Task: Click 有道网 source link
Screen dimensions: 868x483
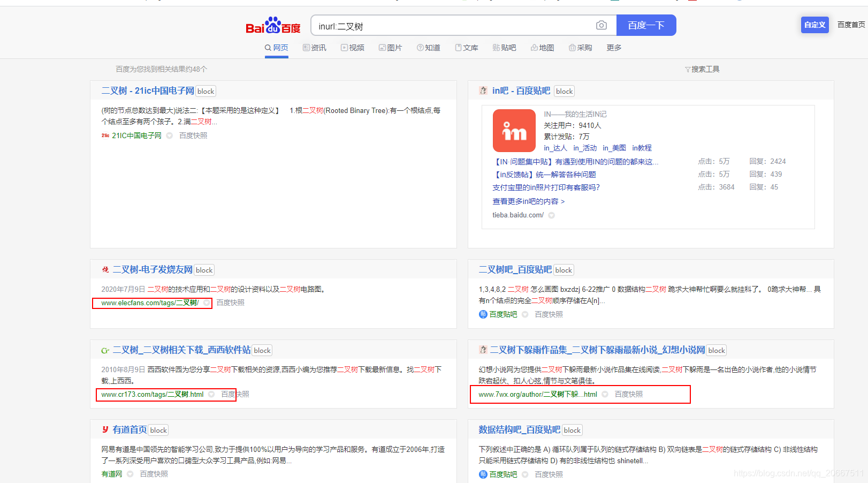Action: click(112, 474)
